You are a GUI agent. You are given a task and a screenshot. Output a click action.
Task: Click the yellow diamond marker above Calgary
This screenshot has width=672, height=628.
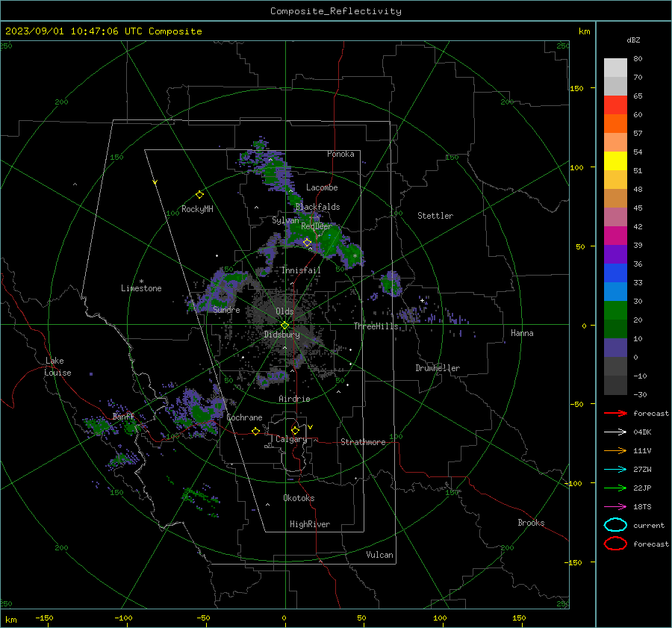click(x=295, y=430)
